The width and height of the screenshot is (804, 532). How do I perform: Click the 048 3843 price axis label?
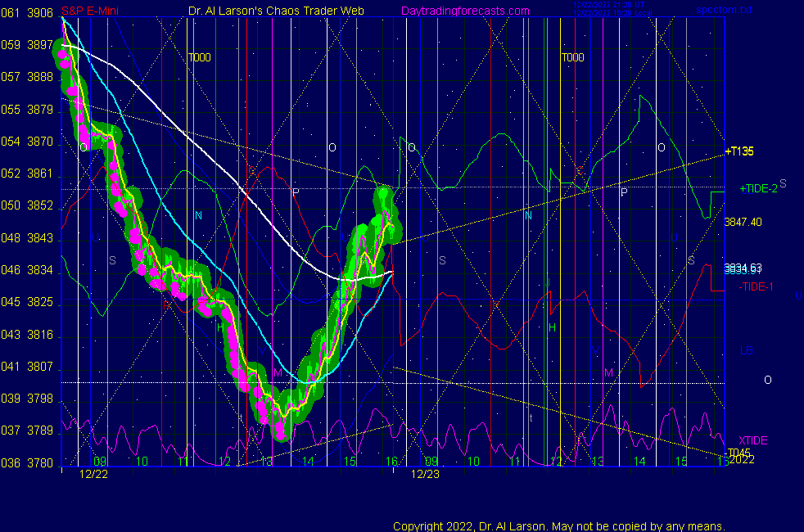click(x=27, y=238)
